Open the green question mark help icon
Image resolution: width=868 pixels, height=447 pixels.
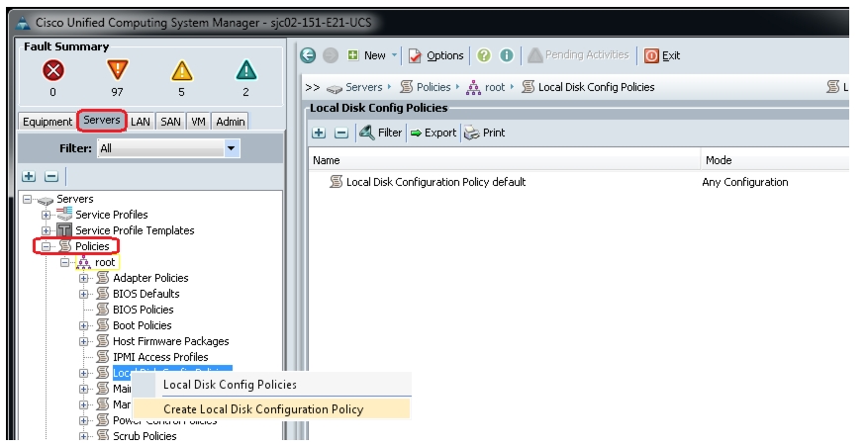point(484,55)
